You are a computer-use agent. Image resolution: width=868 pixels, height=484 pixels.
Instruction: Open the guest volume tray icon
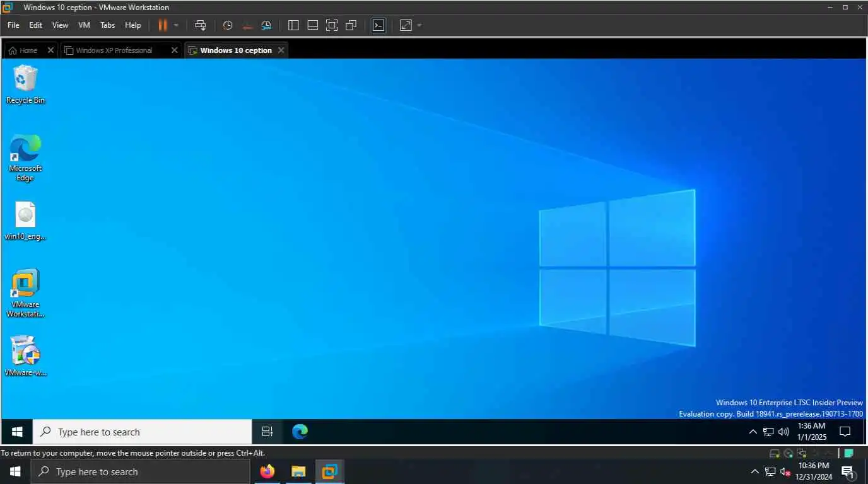pos(783,432)
